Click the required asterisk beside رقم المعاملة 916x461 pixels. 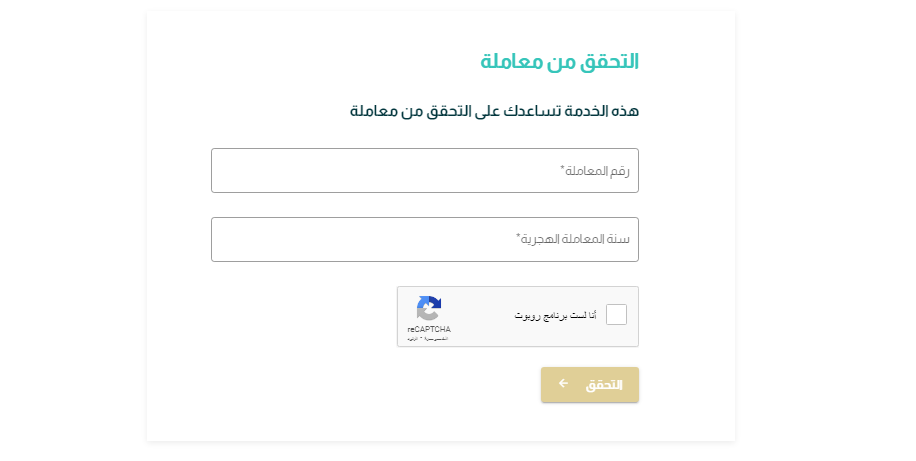tap(563, 168)
